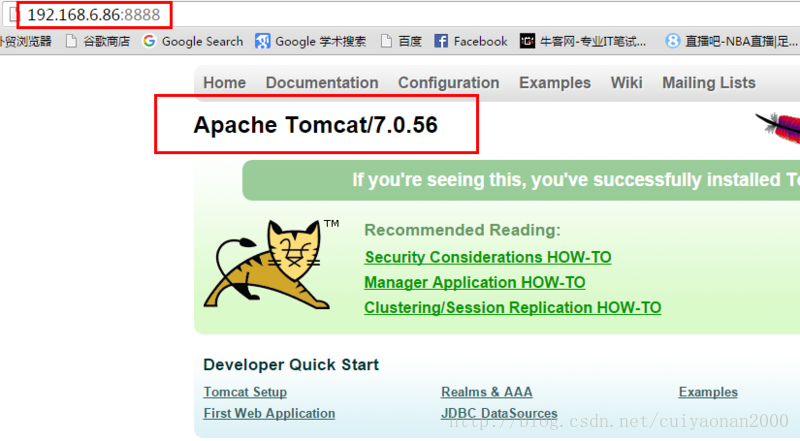The height and width of the screenshot is (441, 800).
Task: Open the 牛客网 bookmark
Action: [x=583, y=41]
